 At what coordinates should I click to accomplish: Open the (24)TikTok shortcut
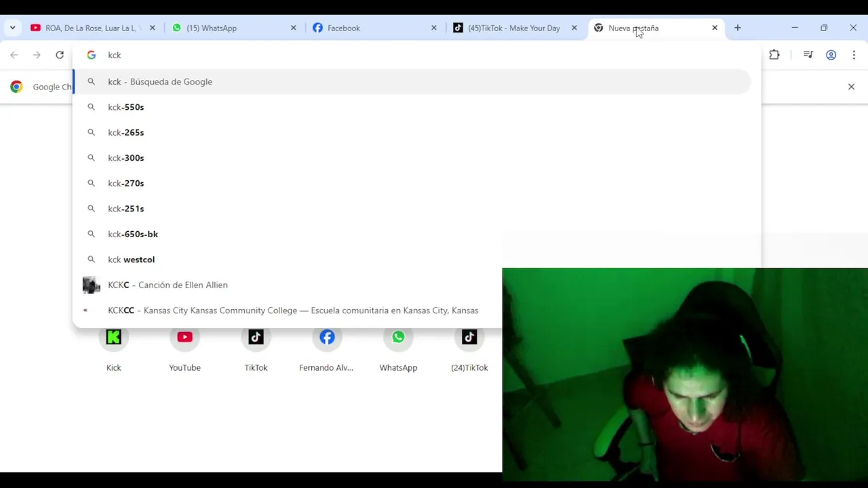tap(469, 348)
